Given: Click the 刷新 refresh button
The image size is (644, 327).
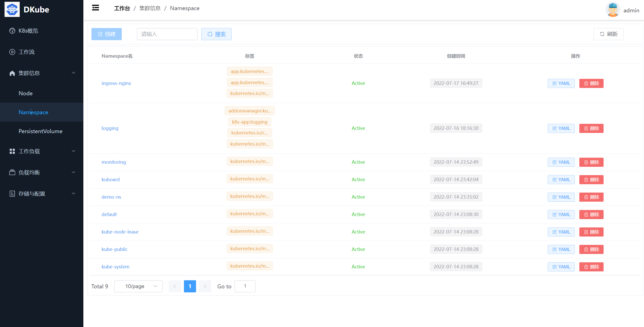Looking at the screenshot, I should pos(609,34).
